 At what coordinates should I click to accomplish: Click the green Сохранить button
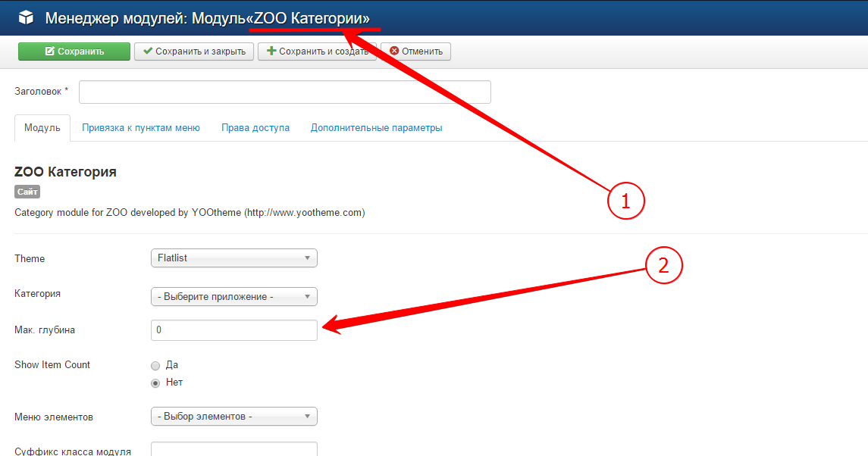pos(74,52)
